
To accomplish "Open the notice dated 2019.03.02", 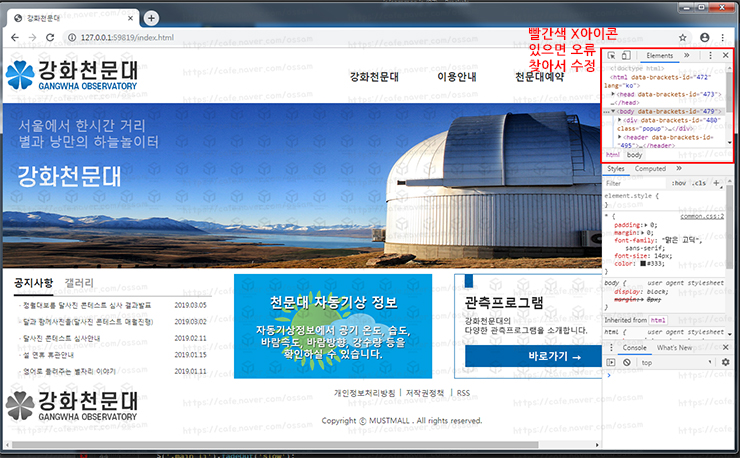I will 112,322.
